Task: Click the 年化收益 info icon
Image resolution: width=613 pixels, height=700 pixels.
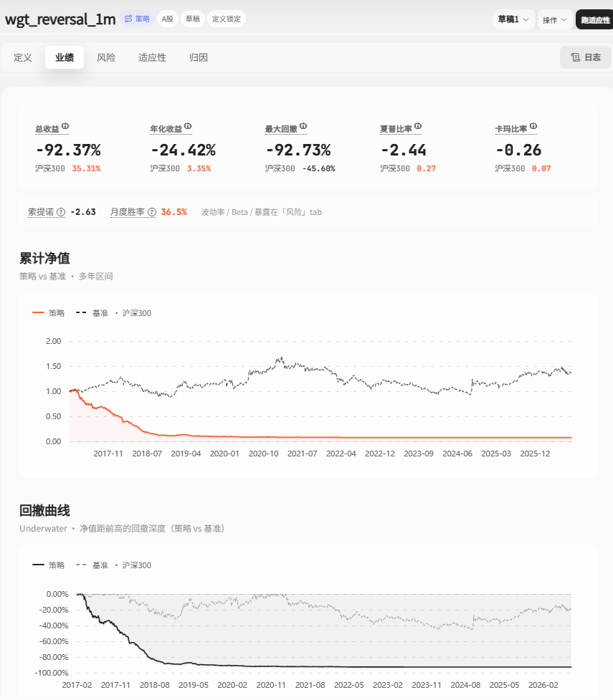Action: point(188,126)
